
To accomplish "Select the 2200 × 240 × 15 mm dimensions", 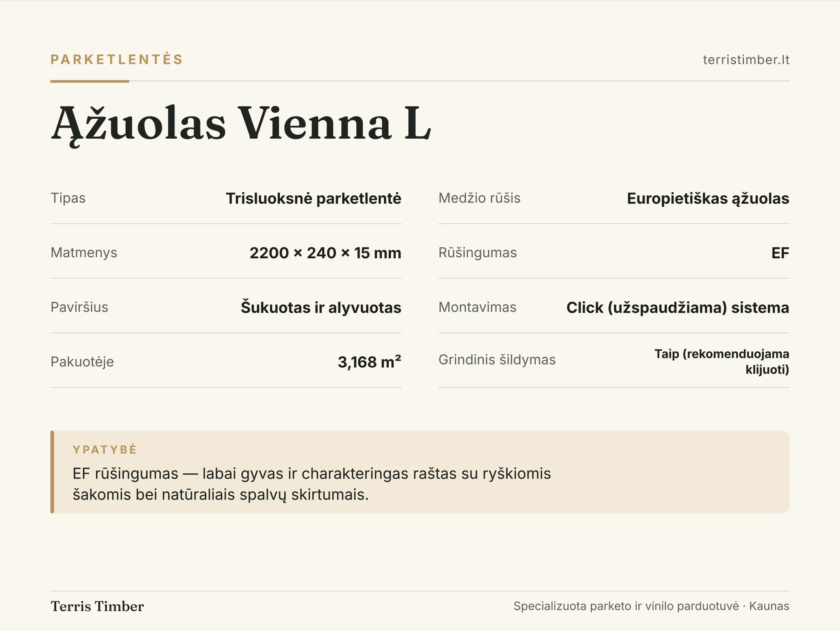I will (x=325, y=253).
